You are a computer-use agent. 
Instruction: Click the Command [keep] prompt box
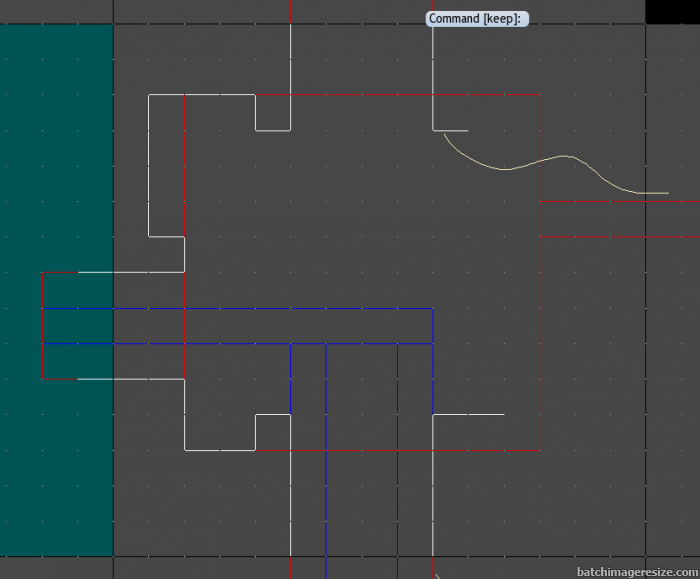click(477, 18)
